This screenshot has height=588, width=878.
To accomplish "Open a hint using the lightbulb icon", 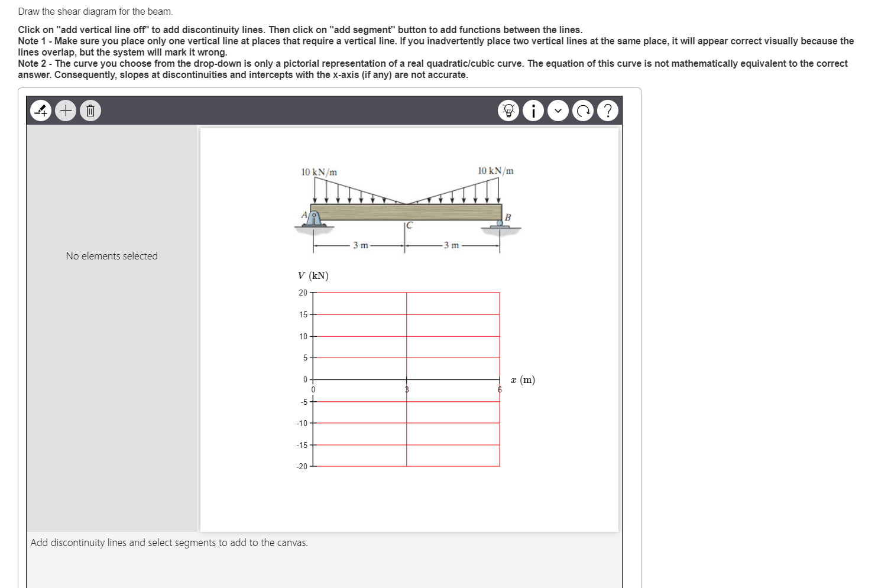I will (508, 110).
